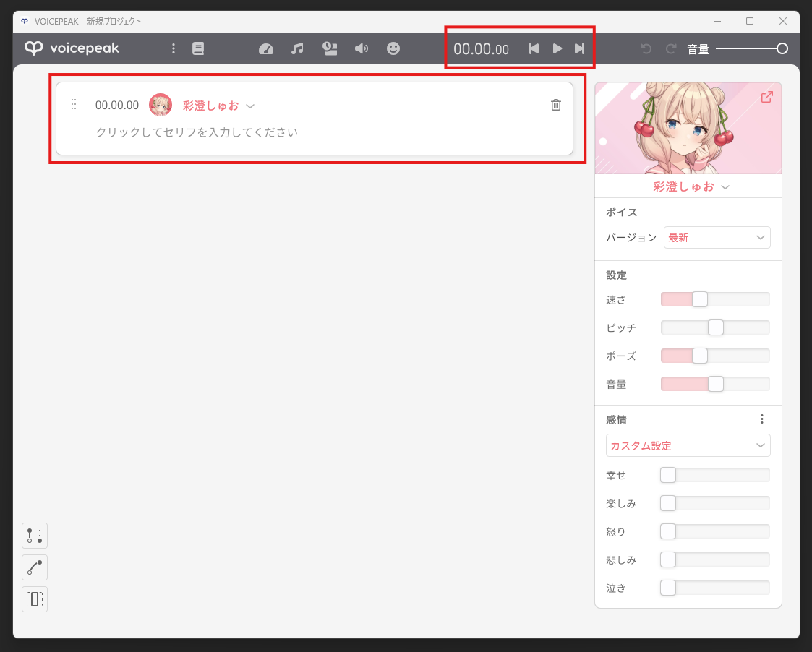This screenshot has height=652, width=812.
Task: Open the 感情 three-dot options menu
Action: coord(762,419)
